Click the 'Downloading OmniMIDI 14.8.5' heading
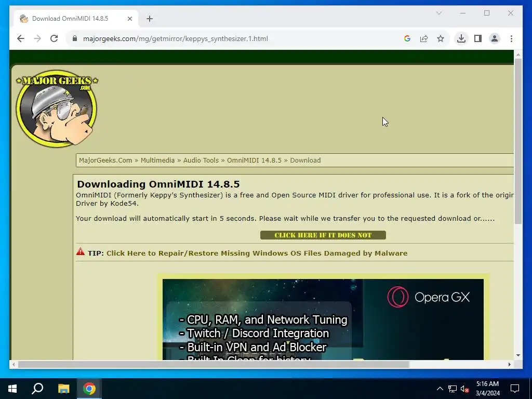Viewport: 532px width, 399px height. 158,184
